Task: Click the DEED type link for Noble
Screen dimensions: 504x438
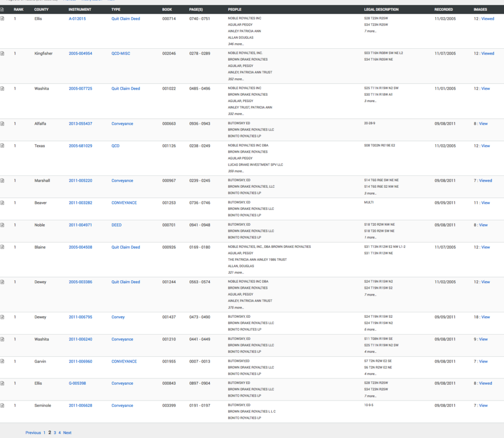Action: pyautogui.click(x=116, y=225)
